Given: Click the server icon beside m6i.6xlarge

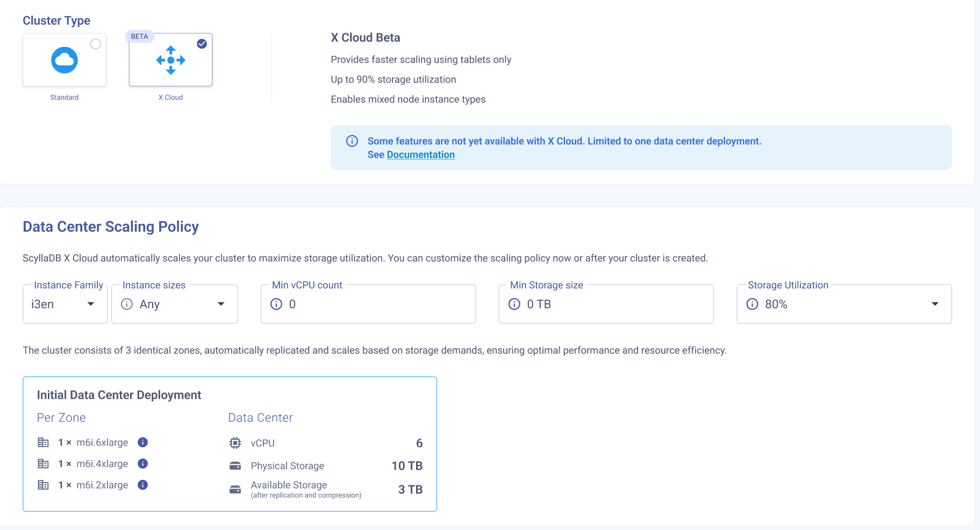Looking at the screenshot, I should [x=43, y=442].
